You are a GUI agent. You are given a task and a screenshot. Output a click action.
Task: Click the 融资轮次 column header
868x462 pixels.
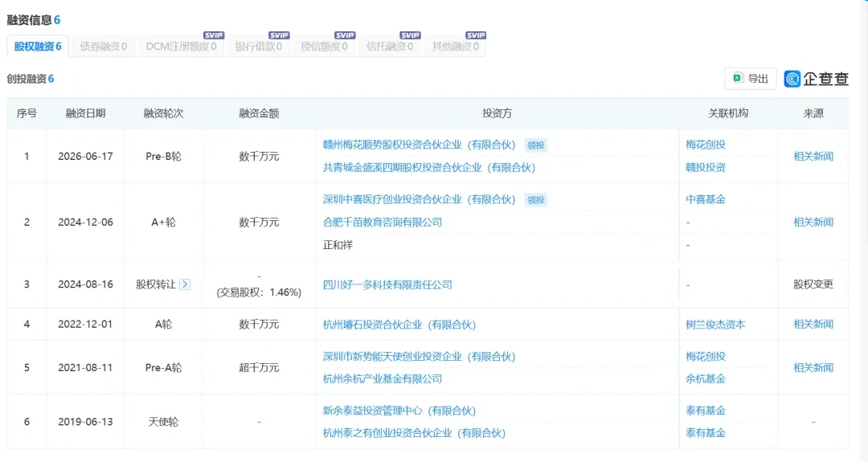pos(163,113)
